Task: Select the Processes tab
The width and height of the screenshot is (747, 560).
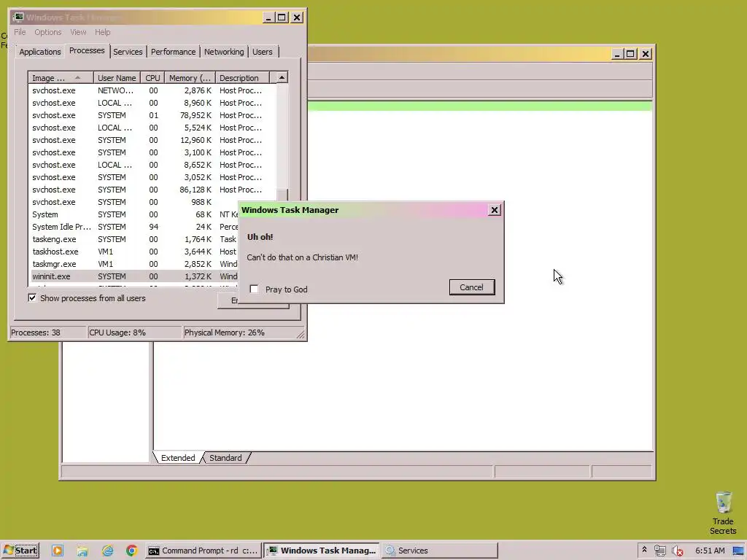Action: pos(87,50)
